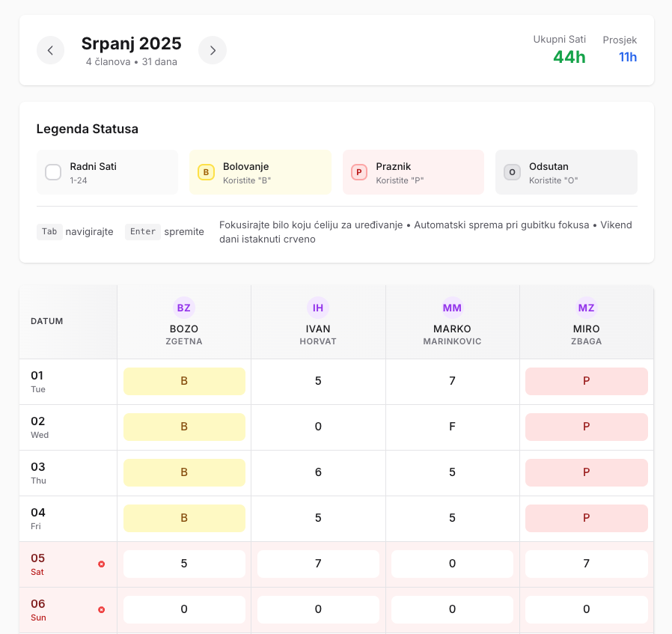Toggle Bozo's B sick-leave cell on July 1
The image size is (672, 634).
click(183, 381)
